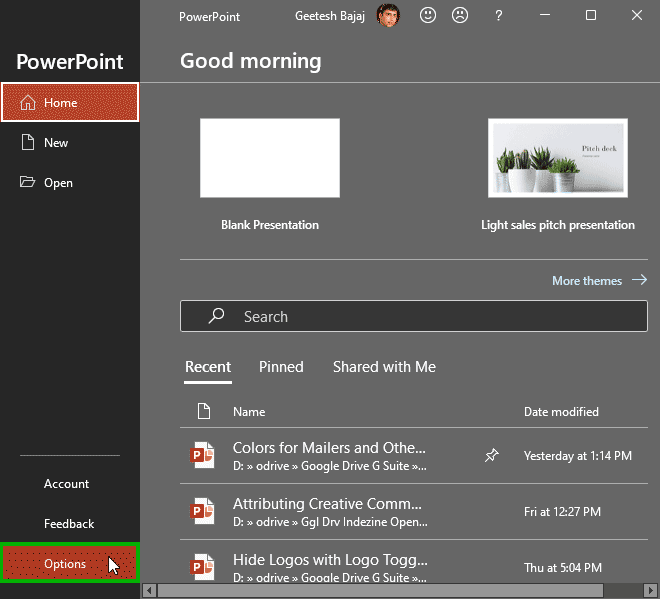
Task: Choose the Light sales pitch presentation template
Action: (557, 158)
